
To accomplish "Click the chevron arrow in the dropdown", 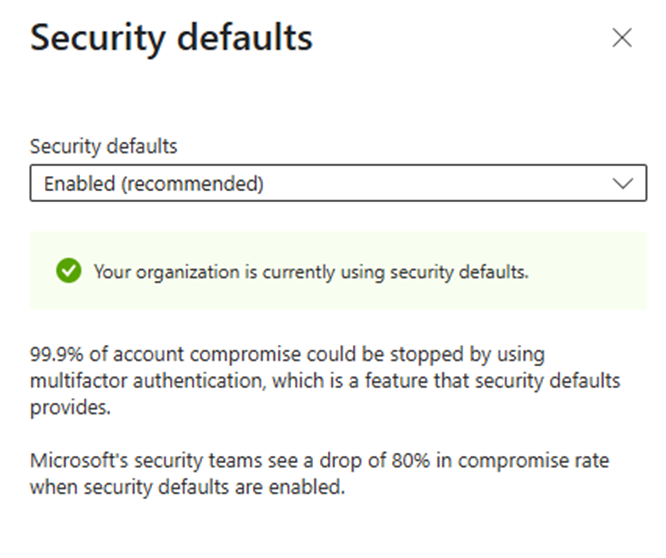I will click(623, 184).
